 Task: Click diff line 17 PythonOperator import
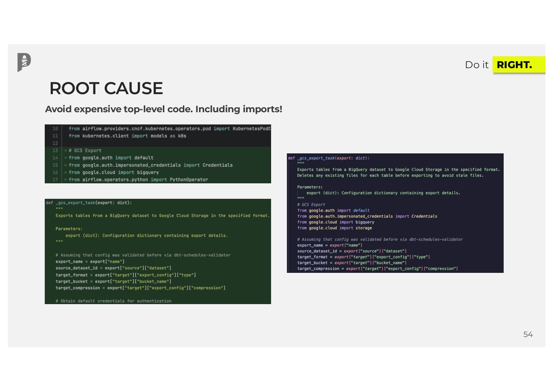pos(138,179)
